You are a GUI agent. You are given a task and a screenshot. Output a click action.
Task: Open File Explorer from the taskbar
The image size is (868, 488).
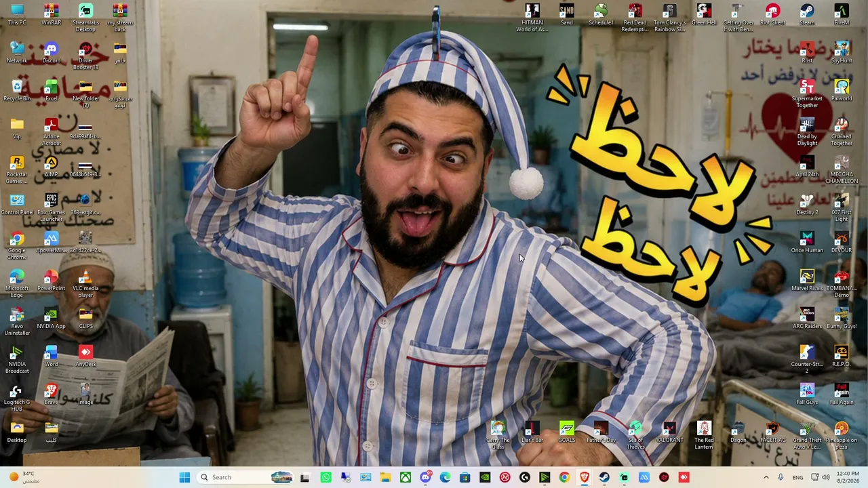385,477
